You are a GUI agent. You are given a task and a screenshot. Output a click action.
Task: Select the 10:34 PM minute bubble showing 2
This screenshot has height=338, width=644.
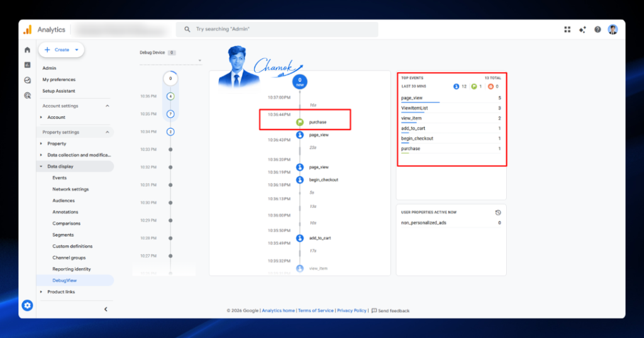(x=170, y=132)
